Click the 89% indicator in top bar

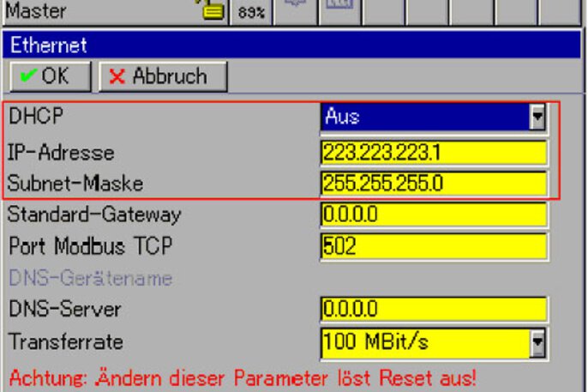(250, 12)
